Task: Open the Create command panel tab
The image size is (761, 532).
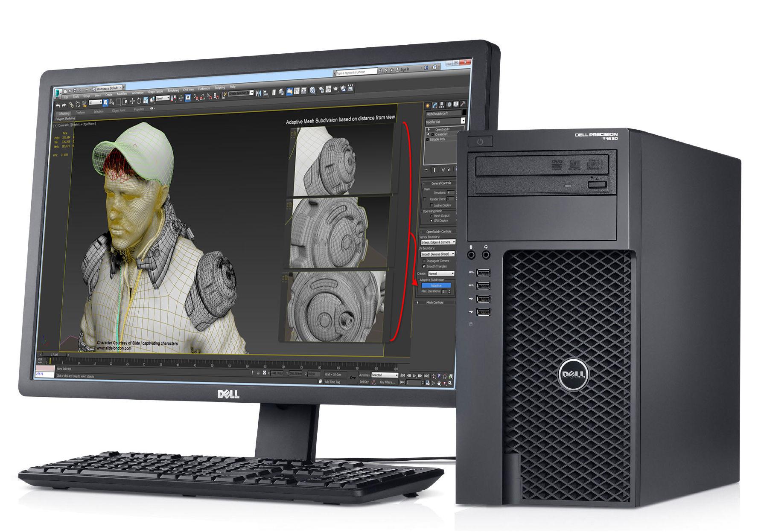Action: point(428,105)
